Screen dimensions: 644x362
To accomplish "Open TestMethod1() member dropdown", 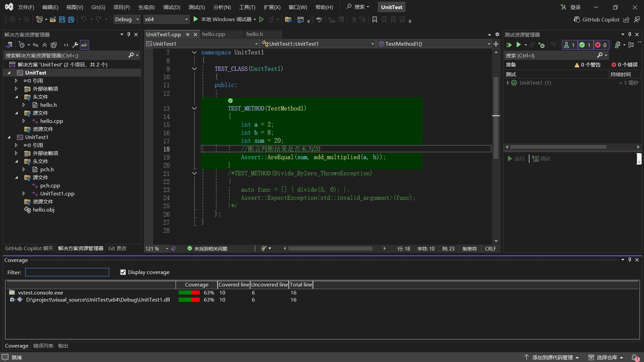I will (x=434, y=44).
